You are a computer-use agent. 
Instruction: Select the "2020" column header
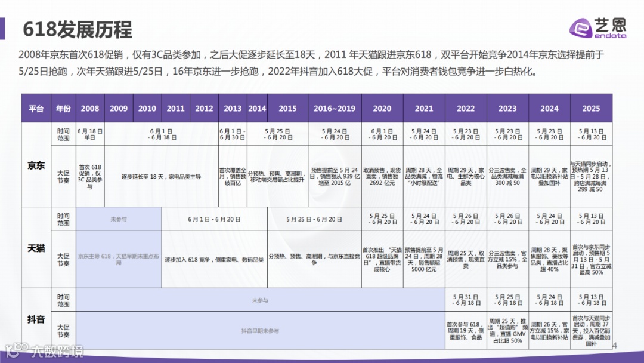382,109
